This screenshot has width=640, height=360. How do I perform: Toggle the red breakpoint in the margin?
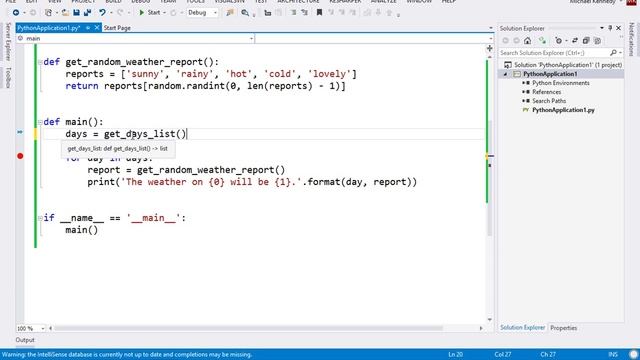click(20, 156)
